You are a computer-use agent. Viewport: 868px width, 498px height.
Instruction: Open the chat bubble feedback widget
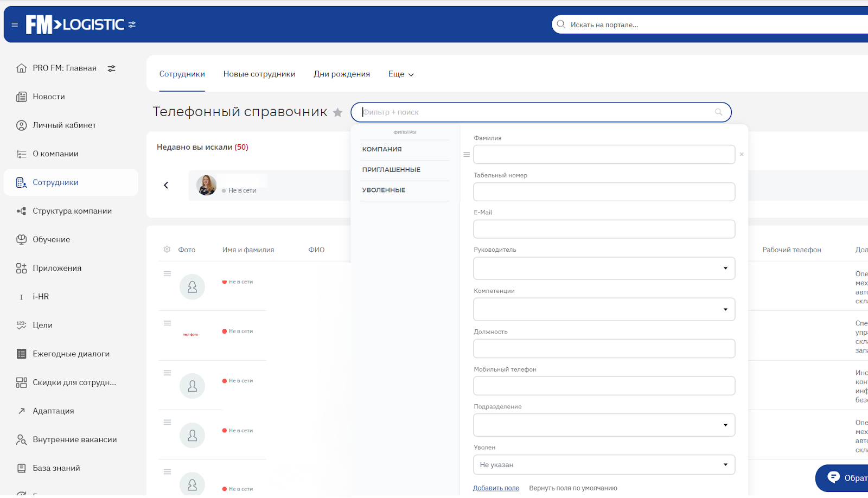pos(834,477)
